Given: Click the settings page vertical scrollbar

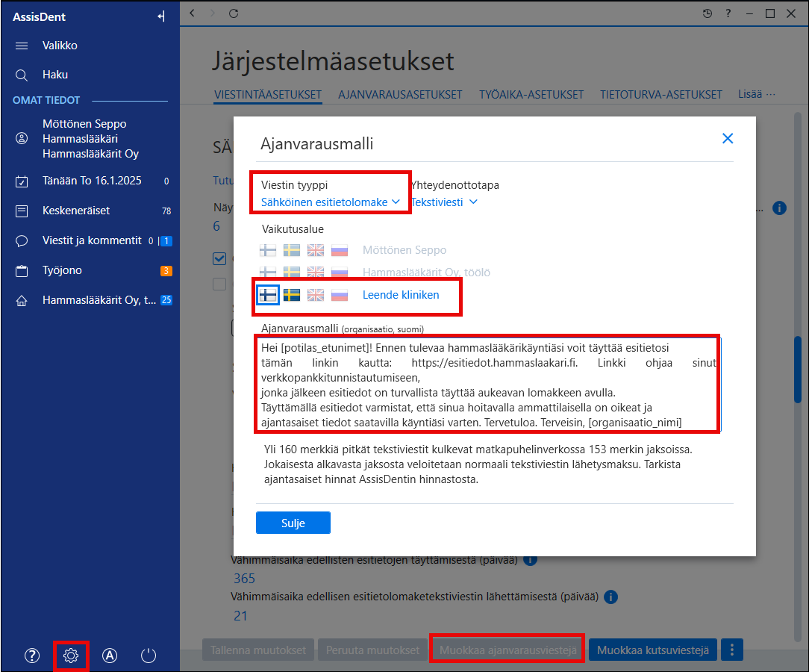Looking at the screenshot, I should [798, 369].
